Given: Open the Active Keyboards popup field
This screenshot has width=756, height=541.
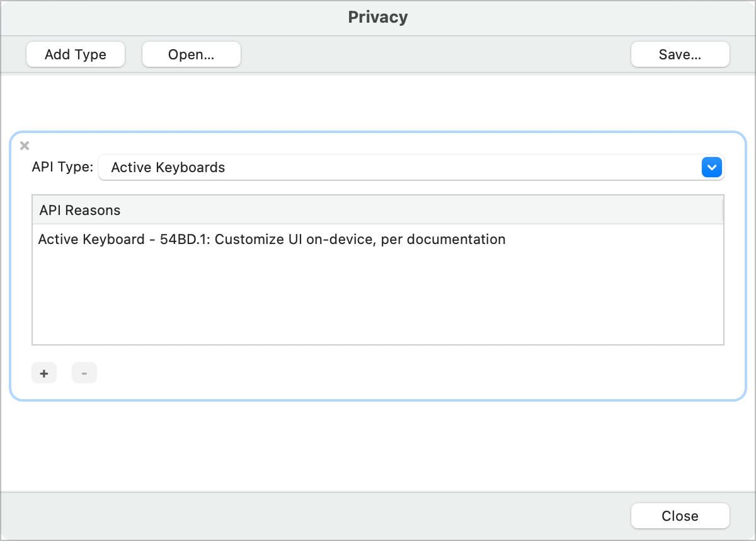Looking at the screenshot, I should (398, 168).
